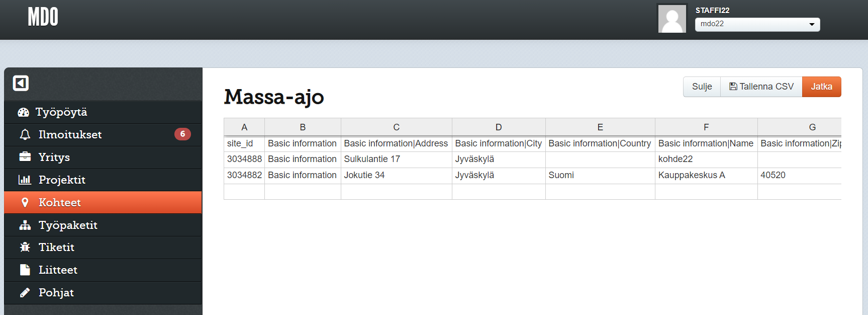Continue with the orange Jatka button
This screenshot has height=315, width=868.
pyautogui.click(x=821, y=87)
